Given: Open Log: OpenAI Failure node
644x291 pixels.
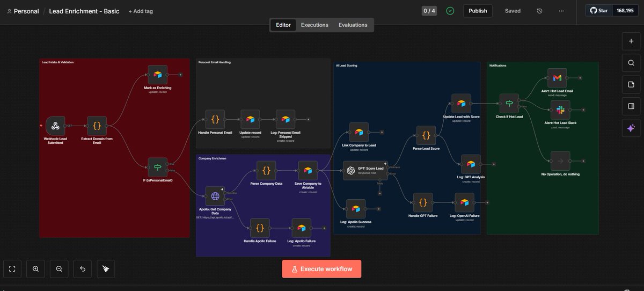Looking at the screenshot, I should pos(465,203).
